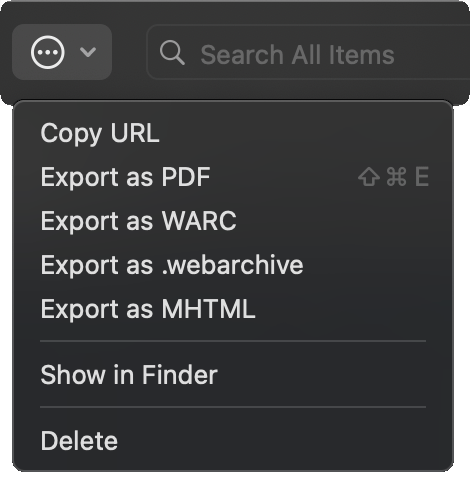Screen dimensions: 470x482
Task: Close the actions menu using the toolbar button
Action: 62,52
